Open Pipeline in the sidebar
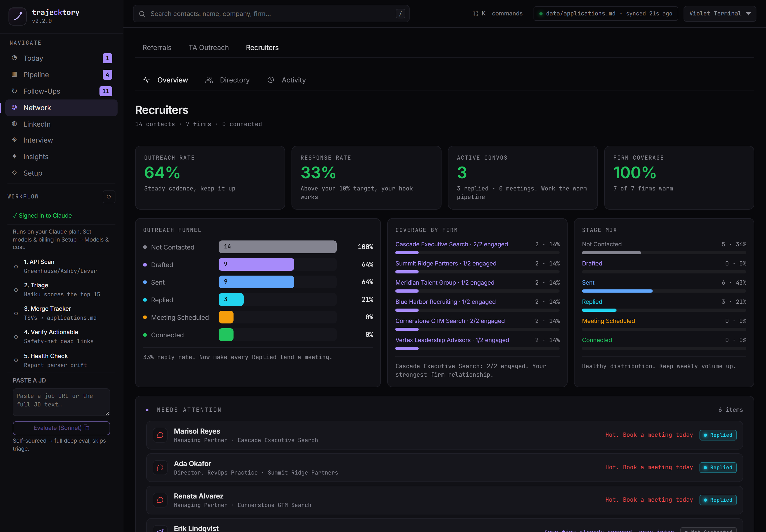 click(61, 75)
